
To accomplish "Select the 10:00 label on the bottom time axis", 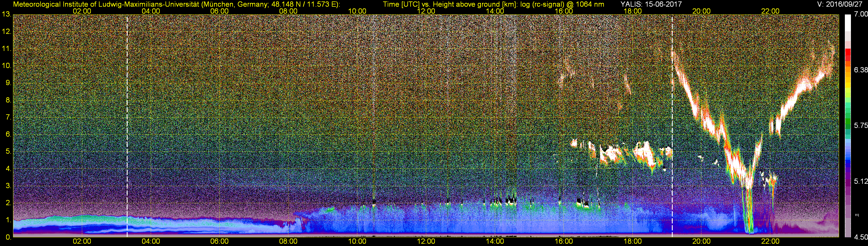I will click(357, 241).
